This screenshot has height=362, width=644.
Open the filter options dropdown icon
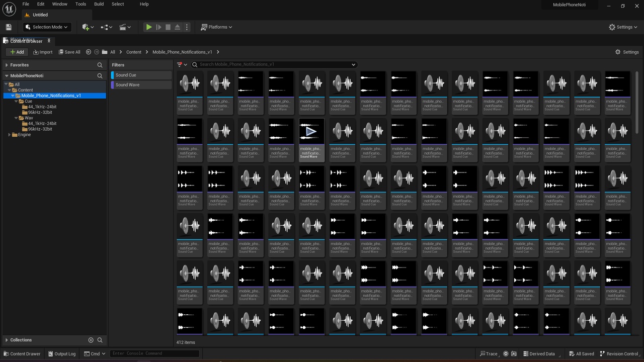(182, 64)
